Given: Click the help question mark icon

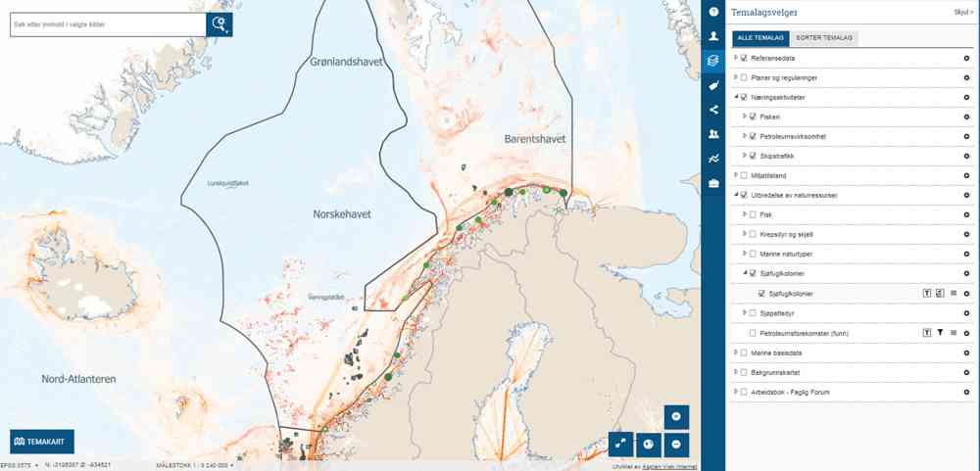Looking at the screenshot, I should tap(713, 12).
